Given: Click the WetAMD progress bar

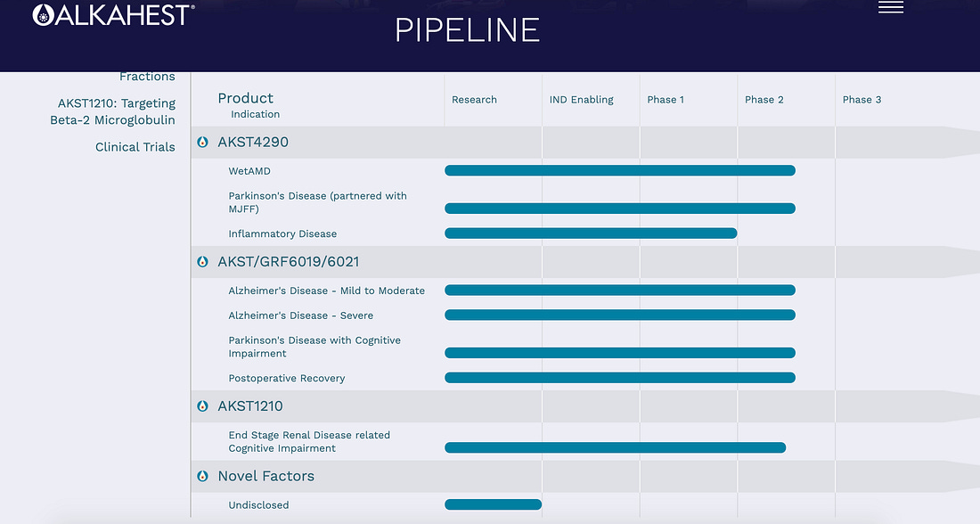Looking at the screenshot, I should tap(620, 170).
